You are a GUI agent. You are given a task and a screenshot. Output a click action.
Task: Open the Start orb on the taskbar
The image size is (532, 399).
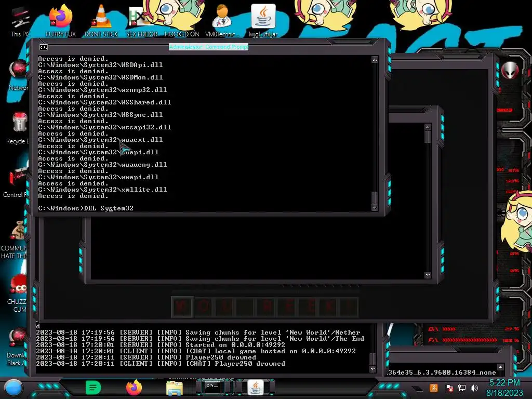pos(13,388)
